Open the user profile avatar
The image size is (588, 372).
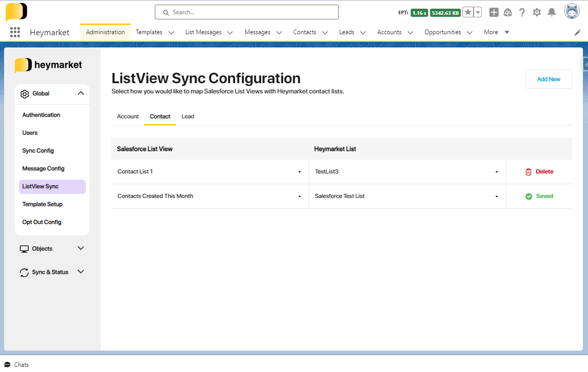click(x=572, y=12)
